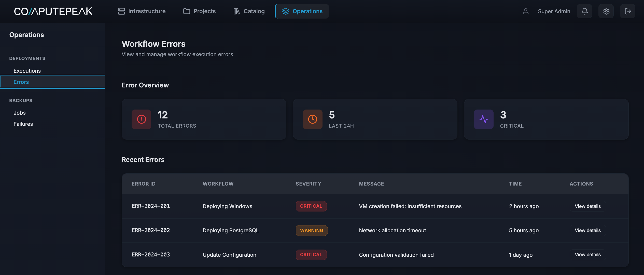This screenshot has width=644, height=275.
Task: Click the Last 24H clock icon
Action: [x=312, y=119]
